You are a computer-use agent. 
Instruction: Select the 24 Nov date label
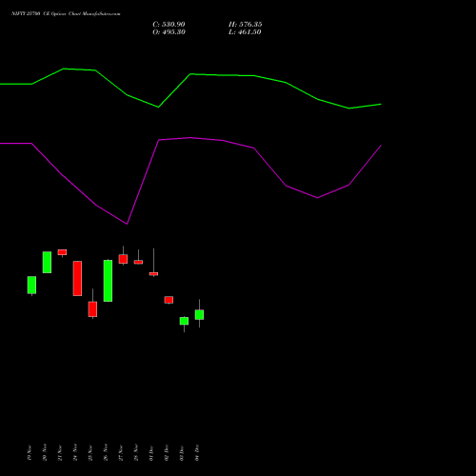pos(75,452)
